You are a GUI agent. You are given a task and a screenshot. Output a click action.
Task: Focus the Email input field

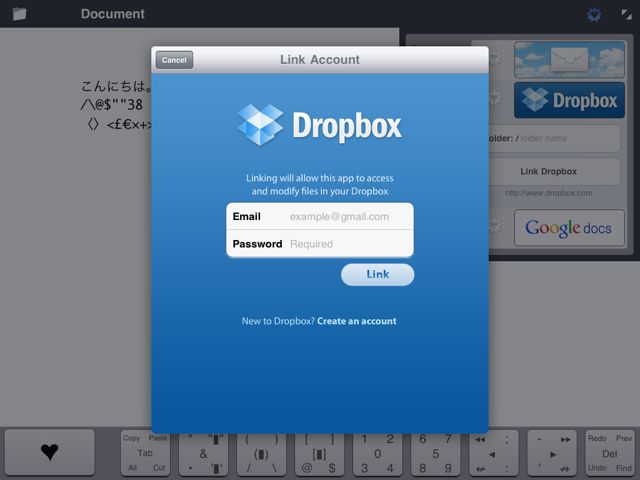pyautogui.click(x=320, y=216)
